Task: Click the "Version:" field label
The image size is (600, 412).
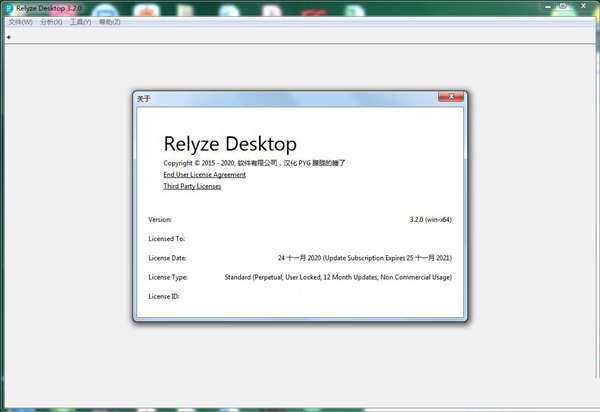Action: point(160,218)
